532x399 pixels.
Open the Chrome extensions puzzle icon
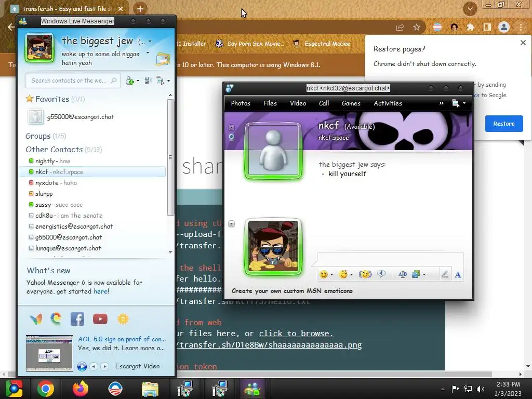pos(470,27)
